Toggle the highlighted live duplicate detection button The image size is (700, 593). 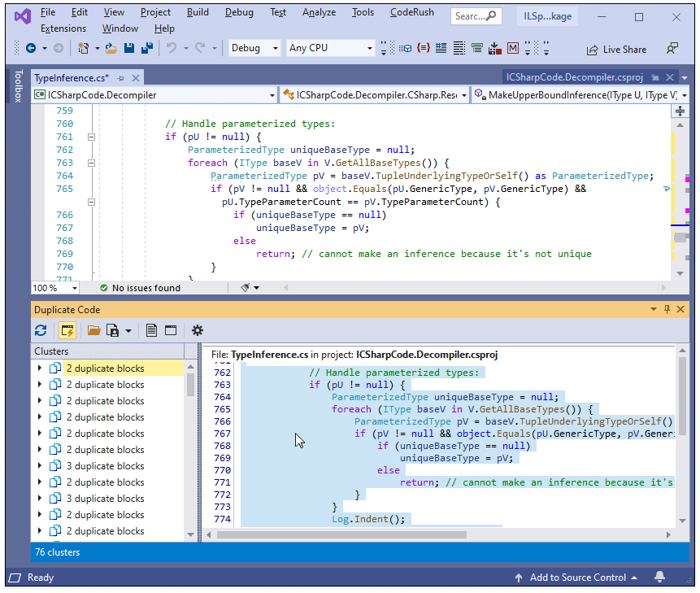(x=67, y=330)
